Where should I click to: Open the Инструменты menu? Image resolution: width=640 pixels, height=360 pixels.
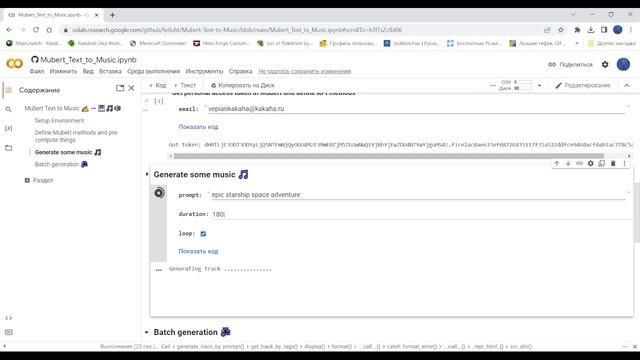(204, 71)
